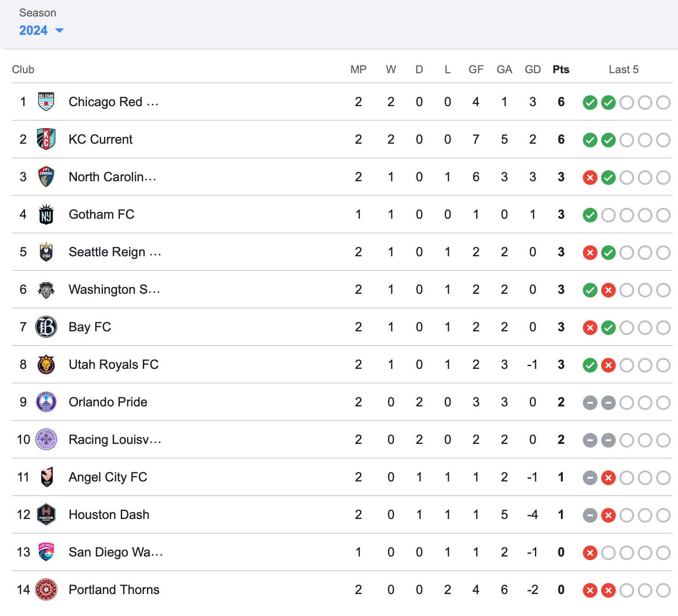The image size is (678, 616).
Task: Open the 2024 season dropdown
Action: click(33, 30)
